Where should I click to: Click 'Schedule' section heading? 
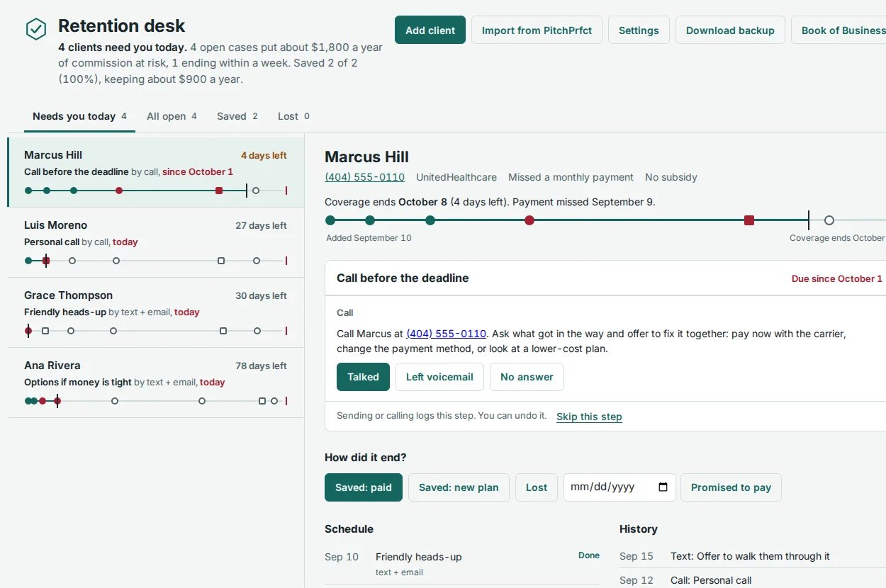(x=349, y=528)
